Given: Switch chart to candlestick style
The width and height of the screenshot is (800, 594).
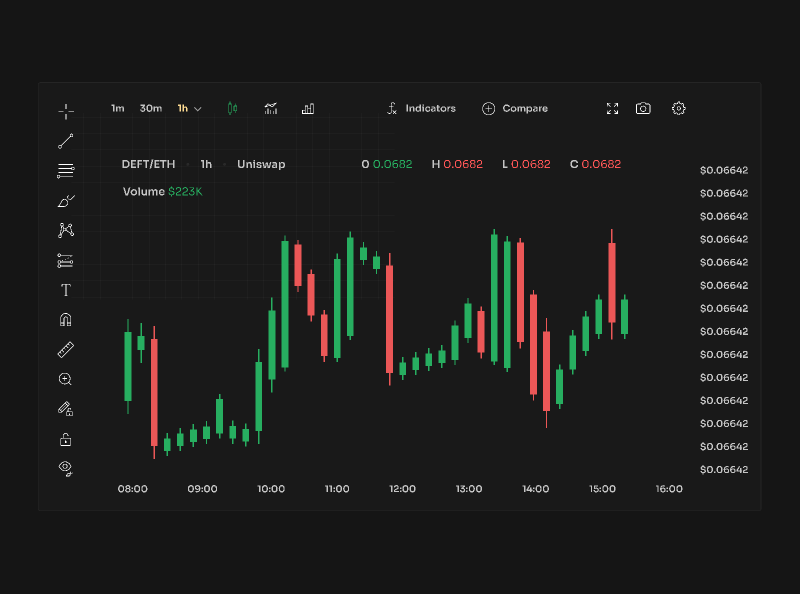Looking at the screenshot, I should (x=231, y=108).
